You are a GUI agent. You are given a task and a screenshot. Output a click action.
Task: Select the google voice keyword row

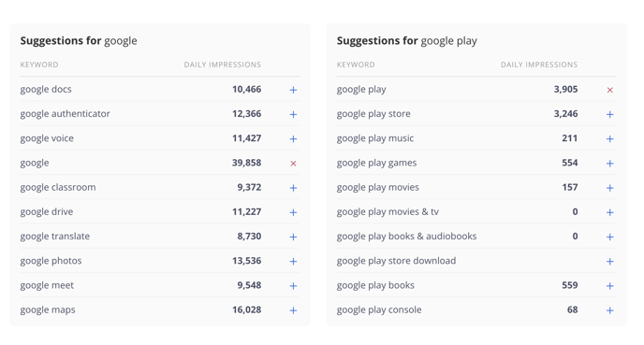click(x=160, y=138)
